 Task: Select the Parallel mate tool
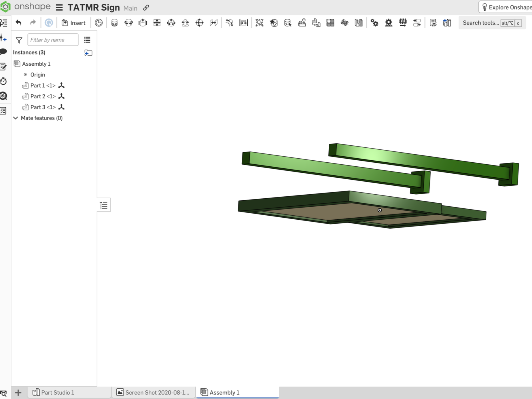(213, 22)
